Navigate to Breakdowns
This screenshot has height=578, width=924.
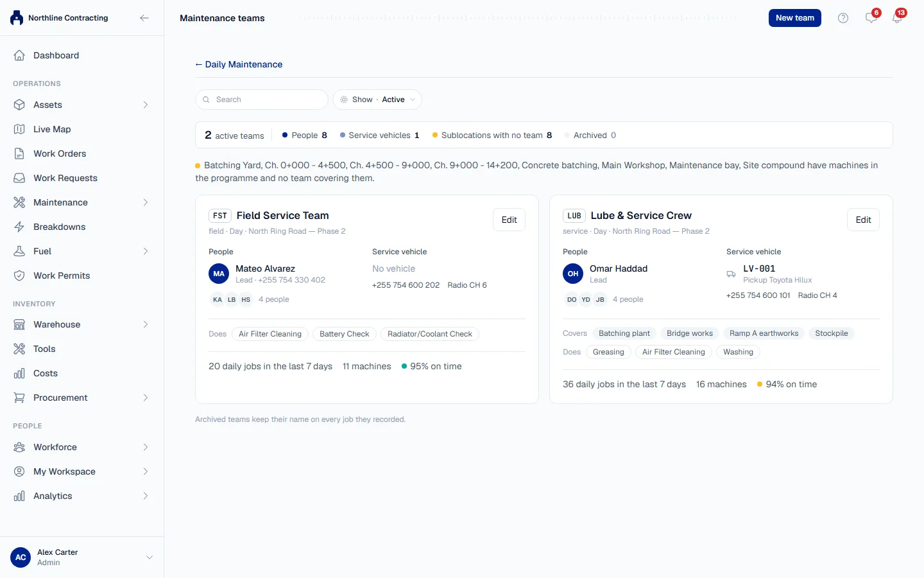tap(82, 227)
